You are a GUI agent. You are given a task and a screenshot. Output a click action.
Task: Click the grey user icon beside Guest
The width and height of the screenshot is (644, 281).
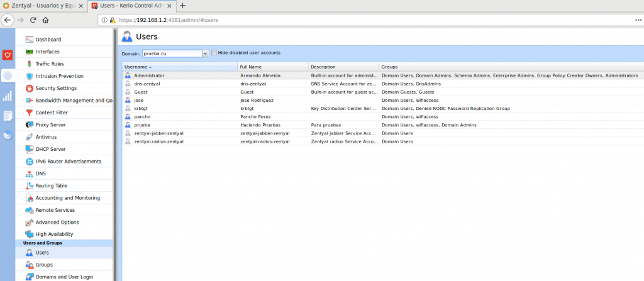(128, 92)
